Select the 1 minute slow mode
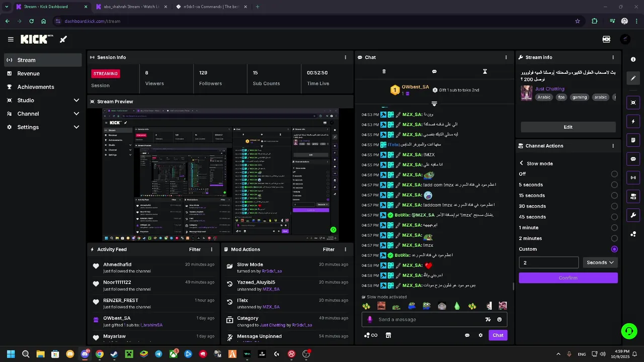This screenshot has height=362, width=644. pyautogui.click(x=614, y=228)
